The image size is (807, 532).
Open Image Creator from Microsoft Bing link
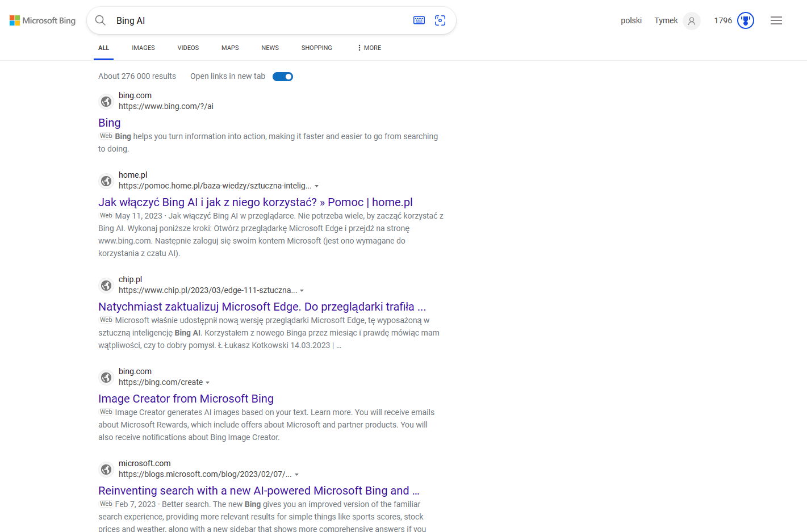(x=186, y=399)
